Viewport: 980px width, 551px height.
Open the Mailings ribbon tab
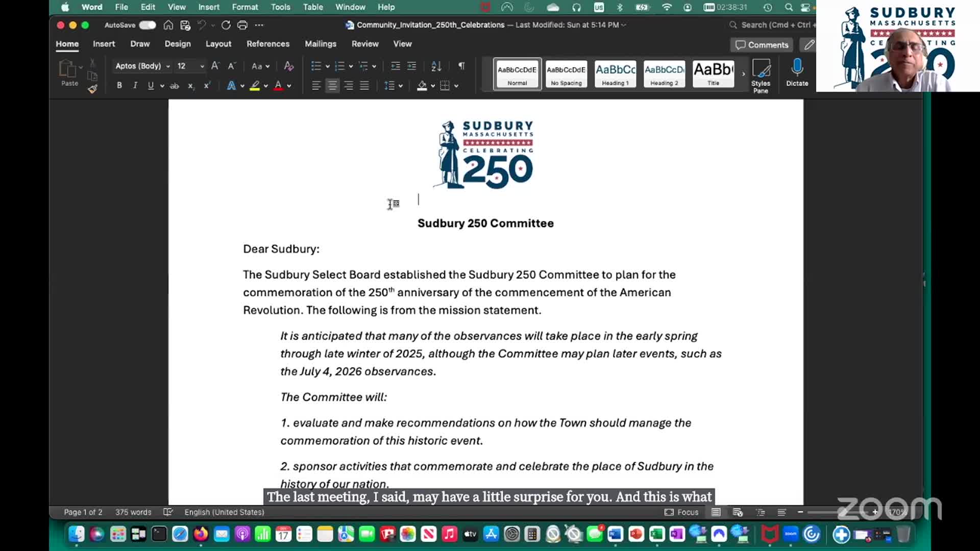point(321,44)
